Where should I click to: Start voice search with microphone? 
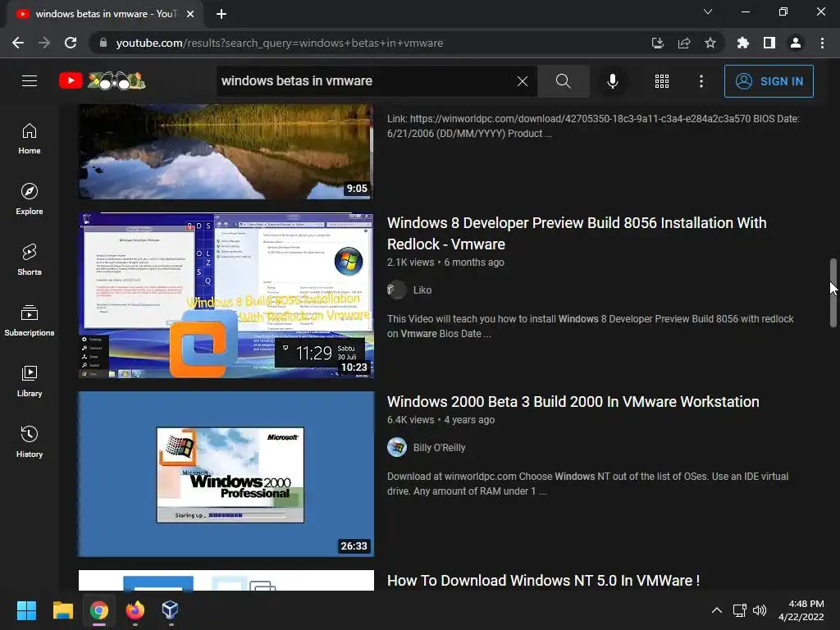pyautogui.click(x=612, y=81)
